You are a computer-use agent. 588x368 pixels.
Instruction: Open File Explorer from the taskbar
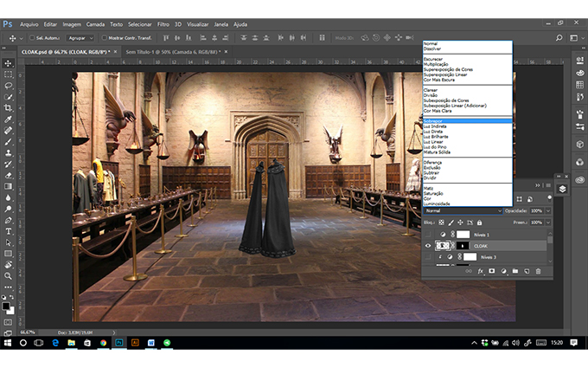(71, 343)
